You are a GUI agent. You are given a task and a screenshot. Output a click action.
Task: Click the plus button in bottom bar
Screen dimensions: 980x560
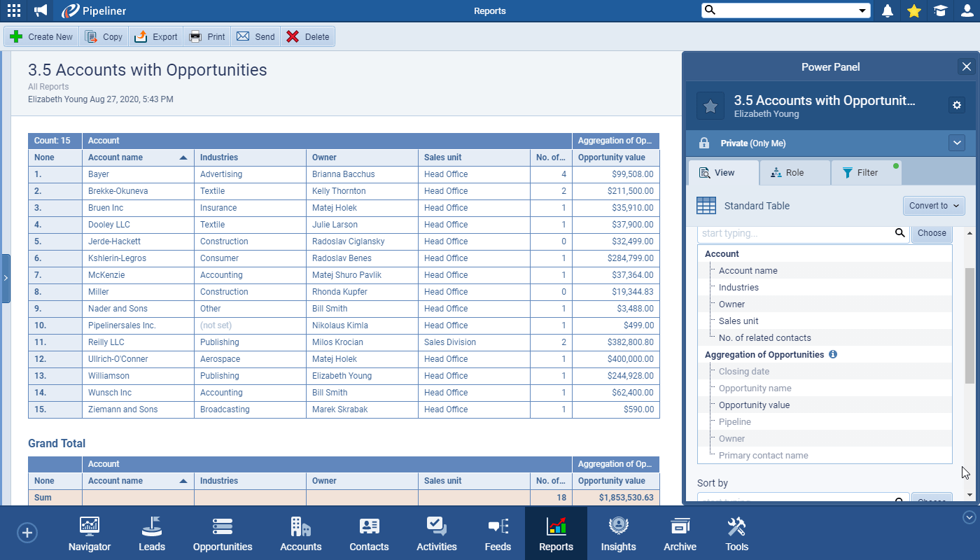[x=27, y=533]
